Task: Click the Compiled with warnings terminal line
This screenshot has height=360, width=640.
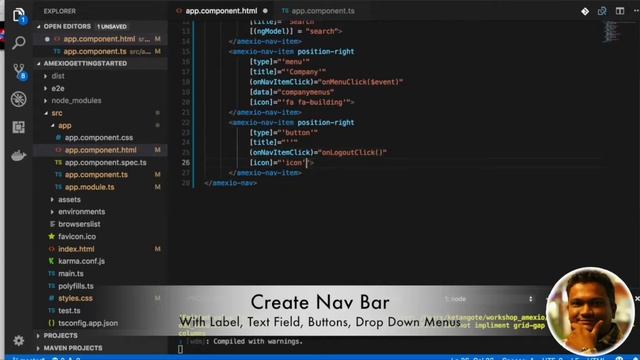Action: pyautogui.click(x=258, y=342)
